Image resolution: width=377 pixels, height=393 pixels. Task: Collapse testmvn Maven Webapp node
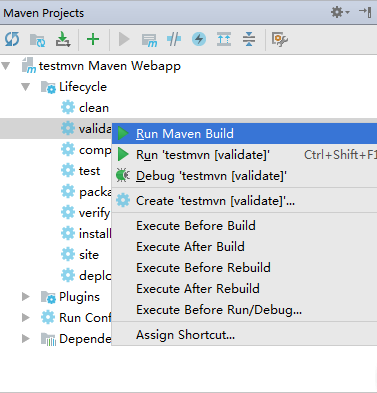pos(6,66)
